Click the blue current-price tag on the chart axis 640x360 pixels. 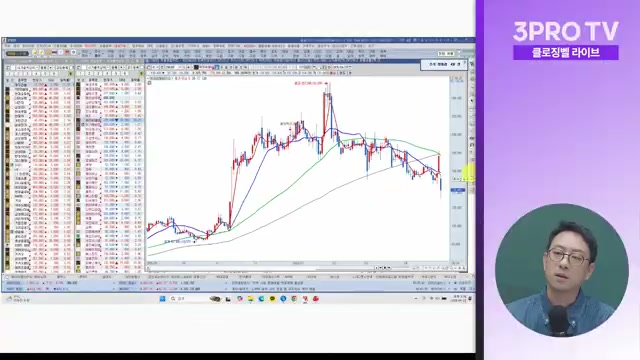point(458,190)
